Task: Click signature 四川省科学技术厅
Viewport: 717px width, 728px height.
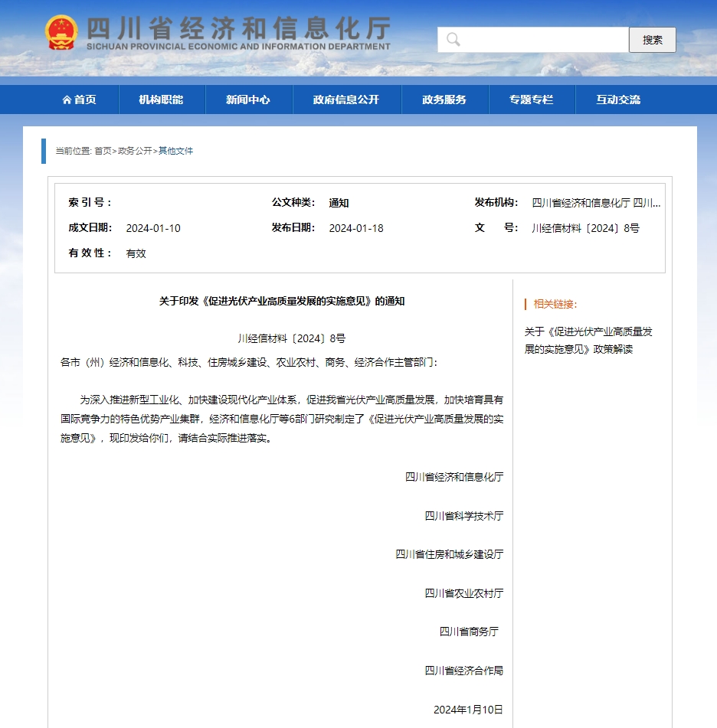Action: coord(464,516)
